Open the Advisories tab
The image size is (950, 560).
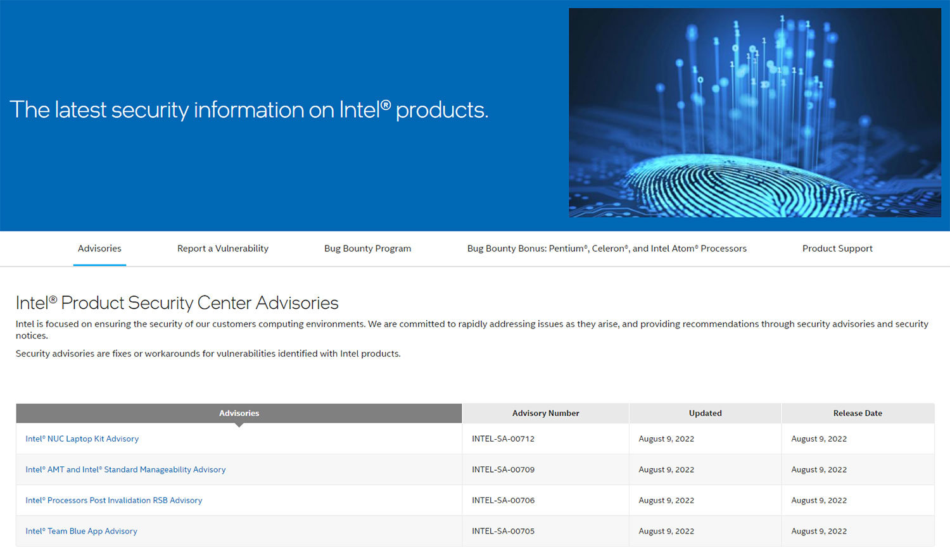99,249
